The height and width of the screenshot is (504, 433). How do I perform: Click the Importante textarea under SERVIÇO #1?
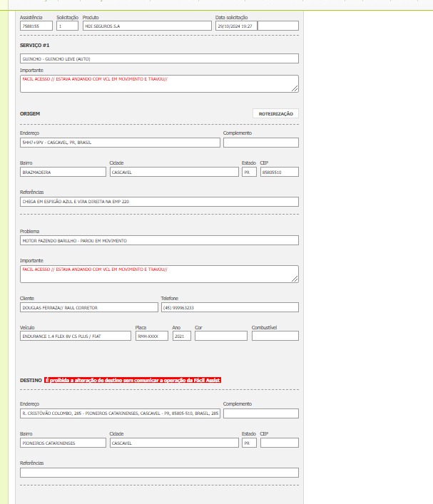159,83
